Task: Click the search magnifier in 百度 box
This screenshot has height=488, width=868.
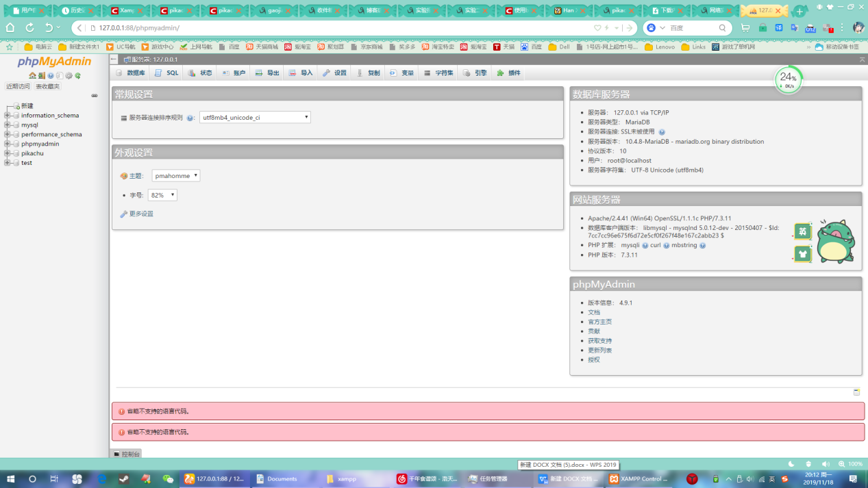Action: 722,28
